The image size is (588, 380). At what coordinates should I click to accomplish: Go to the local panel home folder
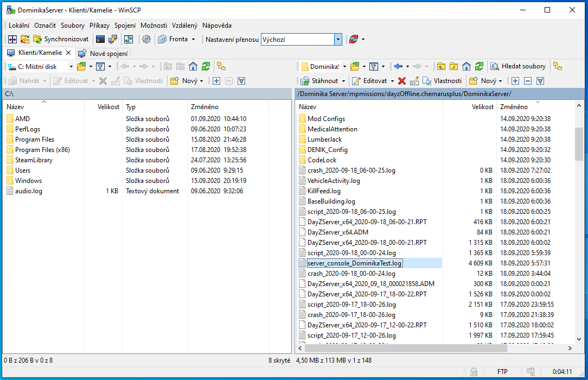pyautogui.click(x=193, y=66)
